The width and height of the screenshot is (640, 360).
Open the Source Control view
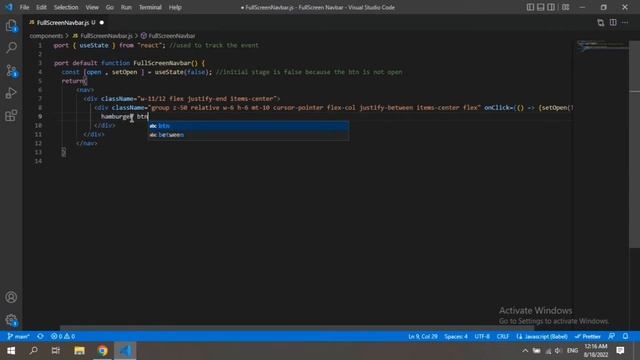(11, 71)
